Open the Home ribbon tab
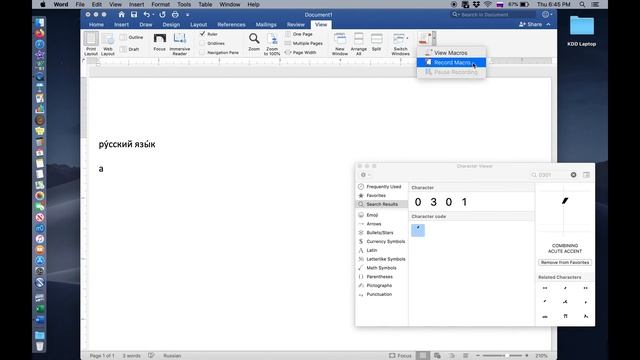 coord(96,24)
